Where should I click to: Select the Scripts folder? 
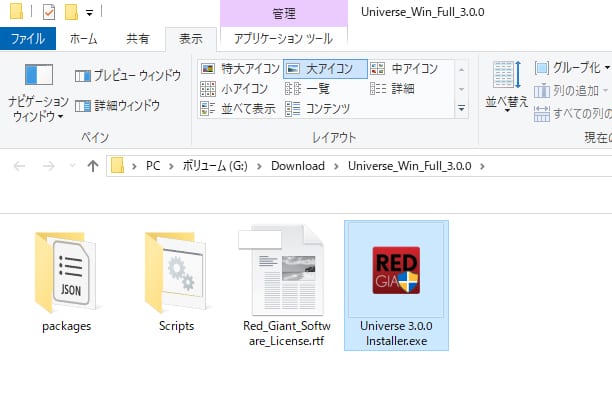point(176,282)
